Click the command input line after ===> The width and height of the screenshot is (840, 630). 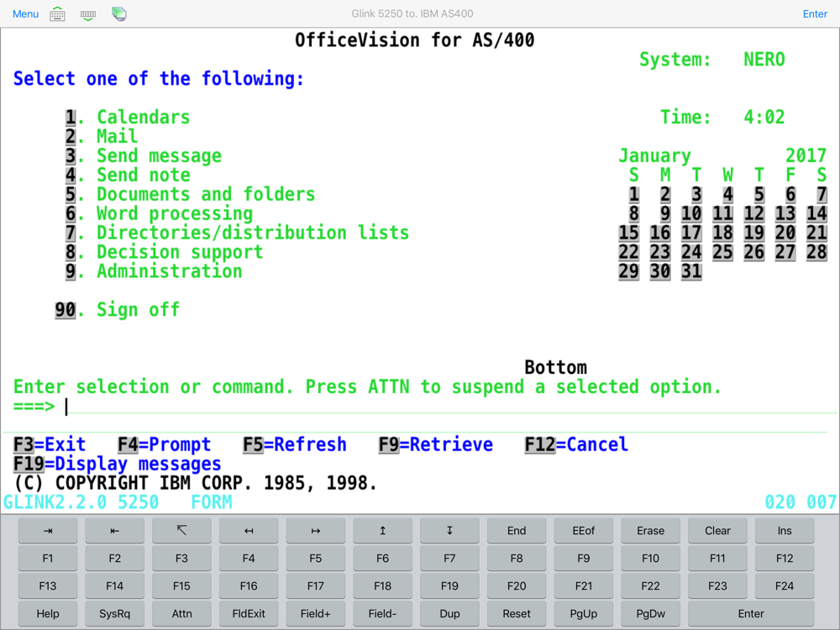point(450,406)
